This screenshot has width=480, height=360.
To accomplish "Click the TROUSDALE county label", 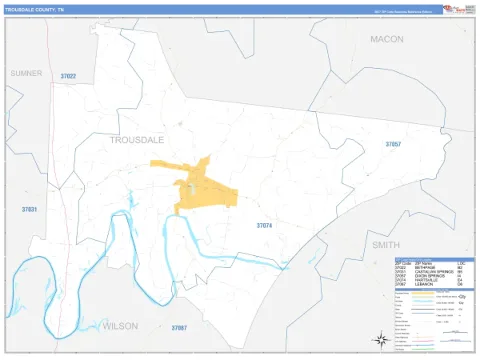I will [x=137, y=140].
